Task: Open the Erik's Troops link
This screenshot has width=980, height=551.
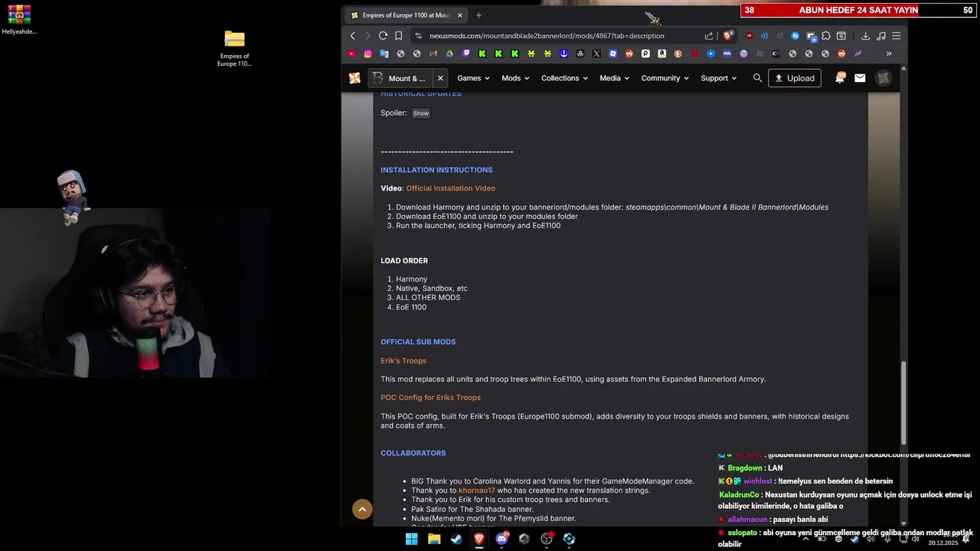Action: tap(403, 360)
